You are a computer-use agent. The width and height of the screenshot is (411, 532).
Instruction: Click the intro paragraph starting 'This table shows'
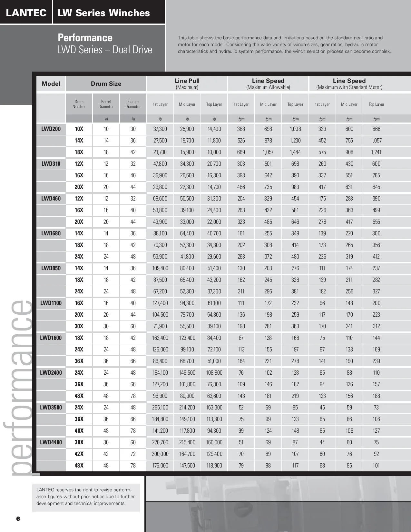pyautogui.click(x=284, y=44)
